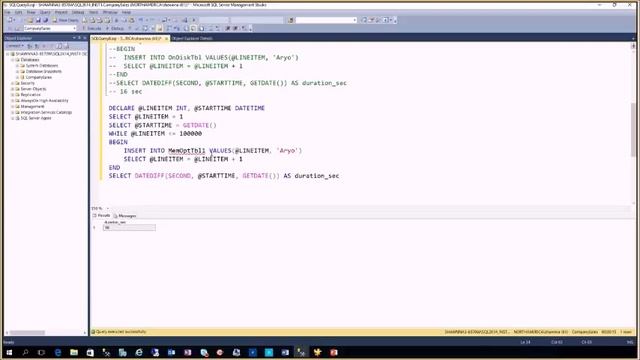Open the Project menu
The image size is (640, 360).
point(61,13)
